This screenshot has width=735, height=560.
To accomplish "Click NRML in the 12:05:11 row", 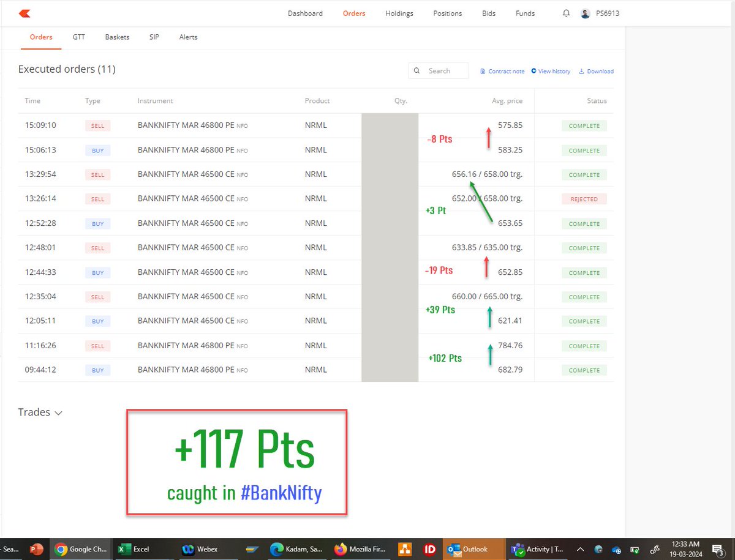I will click(315, 321).
